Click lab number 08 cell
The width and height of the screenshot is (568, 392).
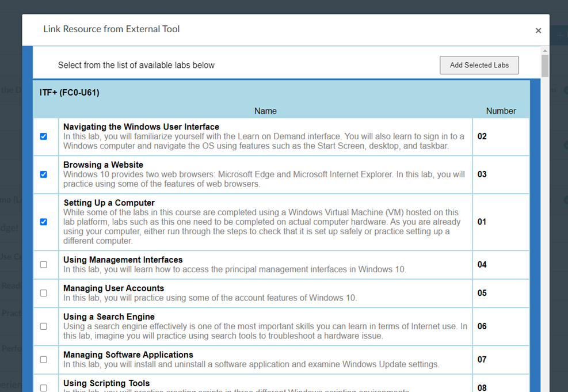501,384
